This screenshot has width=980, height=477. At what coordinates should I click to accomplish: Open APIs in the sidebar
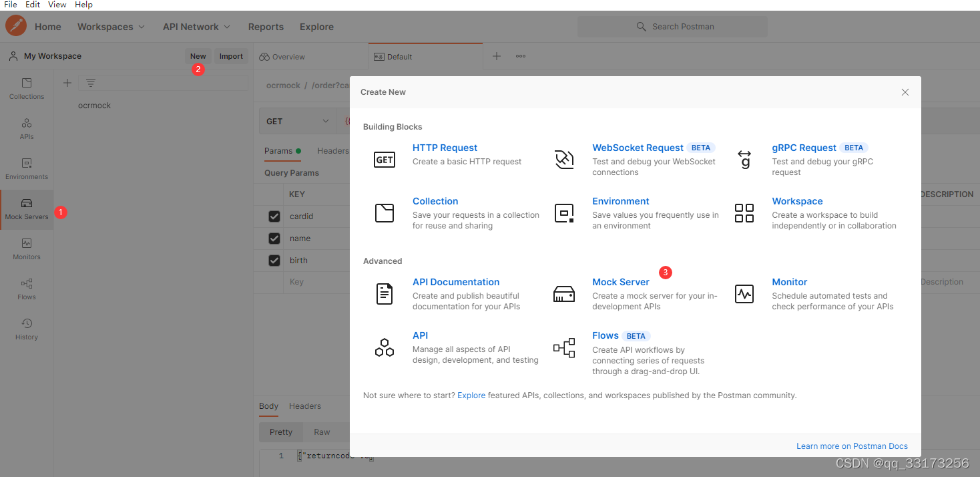click(27, 129)
